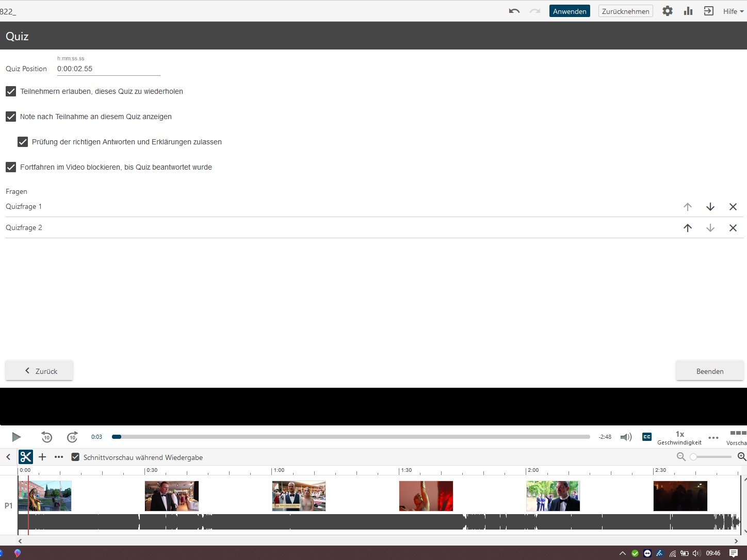The height and width of the screenshot is (560, 747).
Task: Uncheck allow participants to repeat quiz
Action: pos(11,91)
